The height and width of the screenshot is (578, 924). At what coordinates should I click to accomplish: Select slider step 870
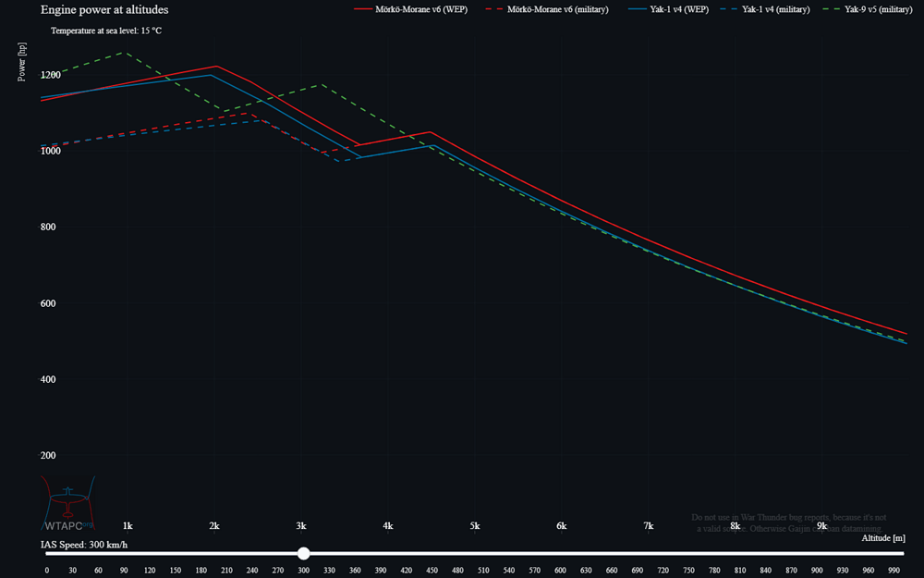click(791, 571)
